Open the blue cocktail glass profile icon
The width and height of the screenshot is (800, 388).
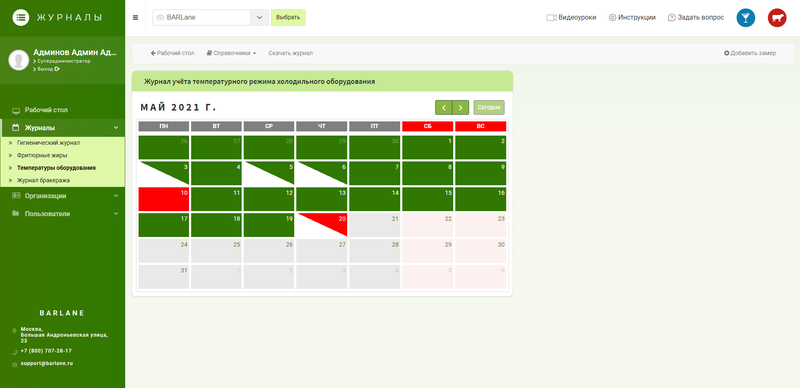[x=745, y=18]
